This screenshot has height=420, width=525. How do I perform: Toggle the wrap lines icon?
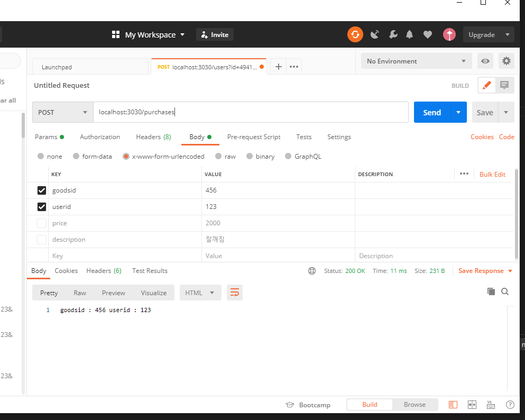tap(234, 293)
